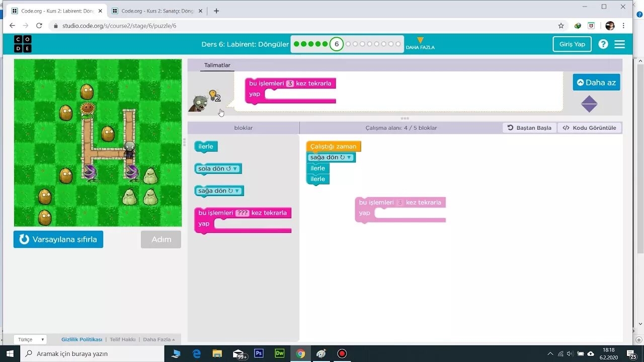This screenshot has width=644, height=362.
Task: Open the Windows Start menu
Action: [10, 353]
